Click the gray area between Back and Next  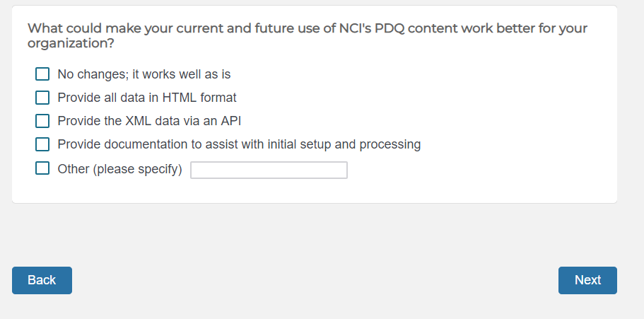pyautogui.click(x=315, y=280)
